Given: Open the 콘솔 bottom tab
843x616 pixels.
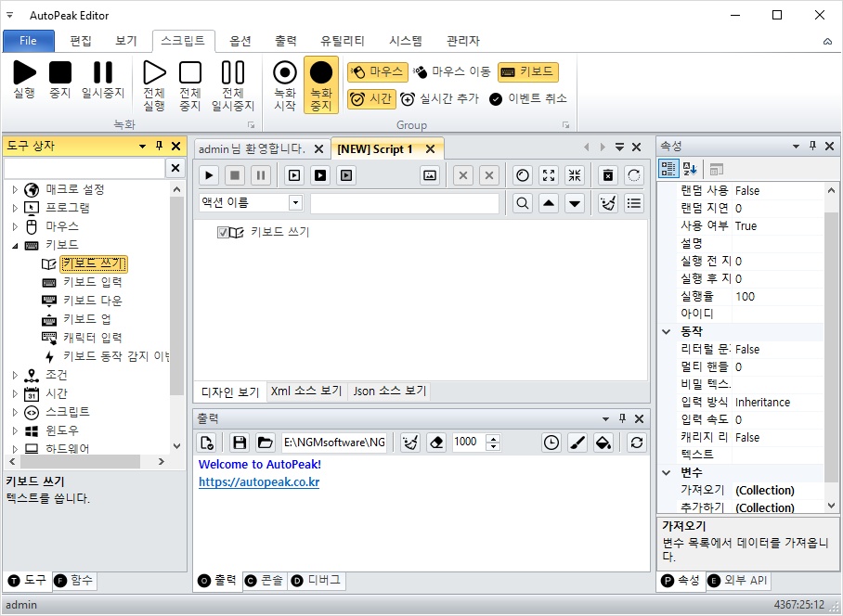Looking at the screenshot, I should [265, 581].
